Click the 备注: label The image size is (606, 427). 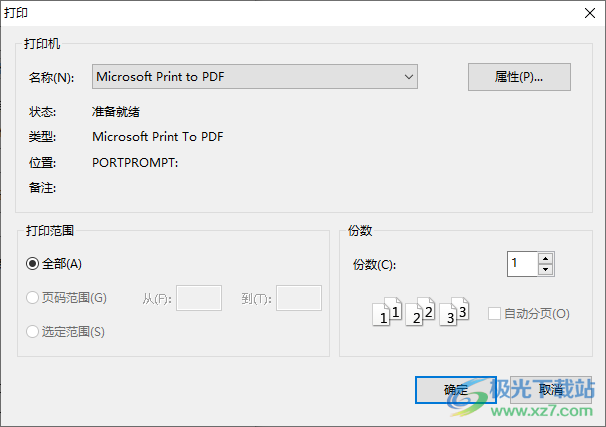42,188
